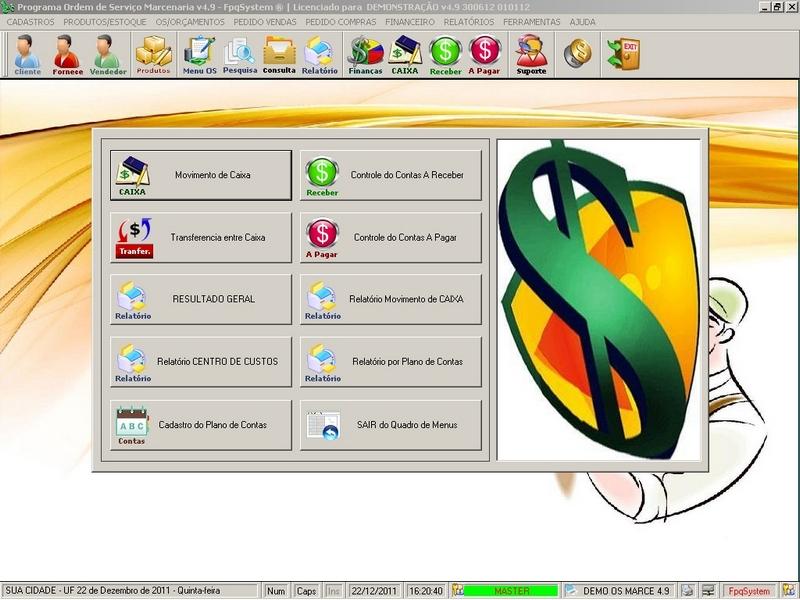Screen dimensions: 800x600
Task: Click the network computer icon in status bar
Action: click(708, 591)
